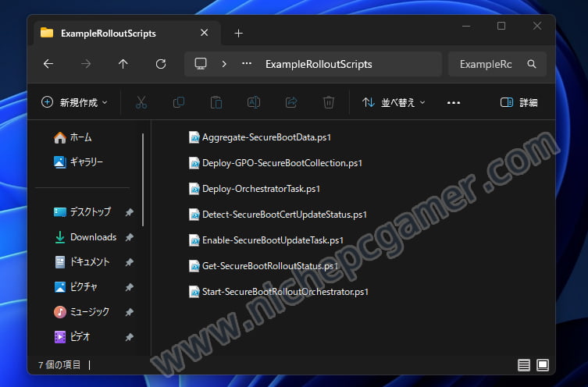
Task: Select Deploy-GPO-SecureBootCollection.ps1
Action: 275,163
